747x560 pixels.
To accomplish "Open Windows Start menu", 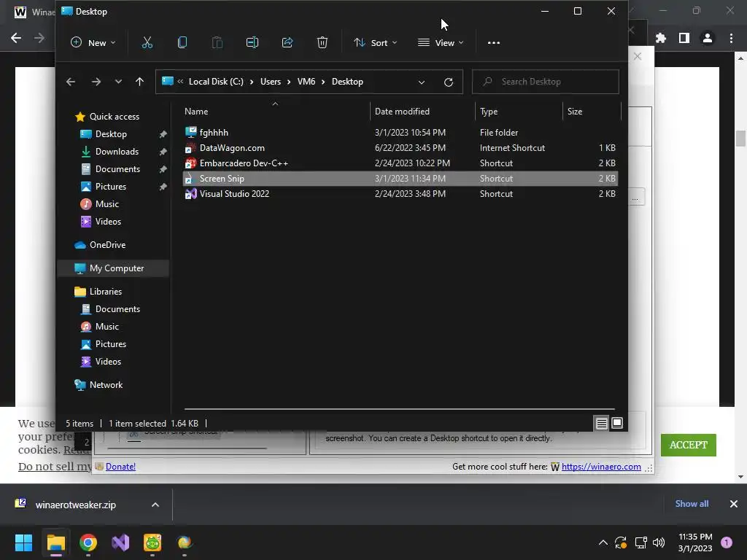I will 23,542.
